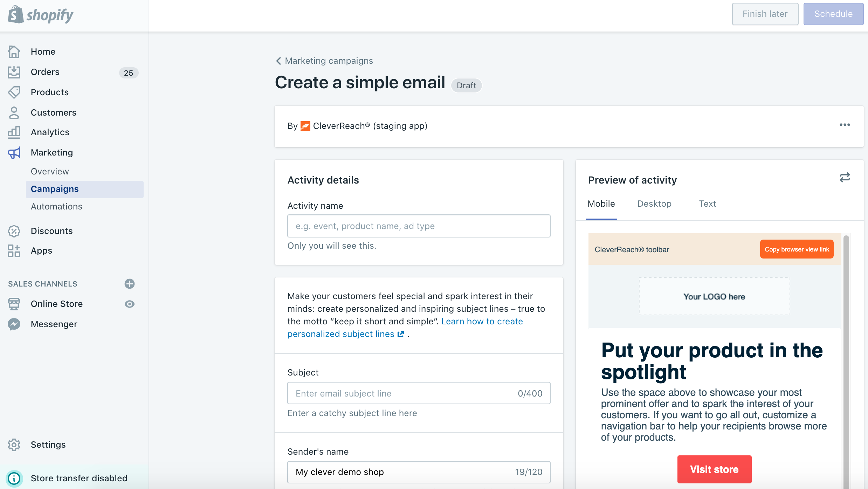Add a sales channel with plus icon
This screenshot has height=489, width=868.
pos(130,284)
